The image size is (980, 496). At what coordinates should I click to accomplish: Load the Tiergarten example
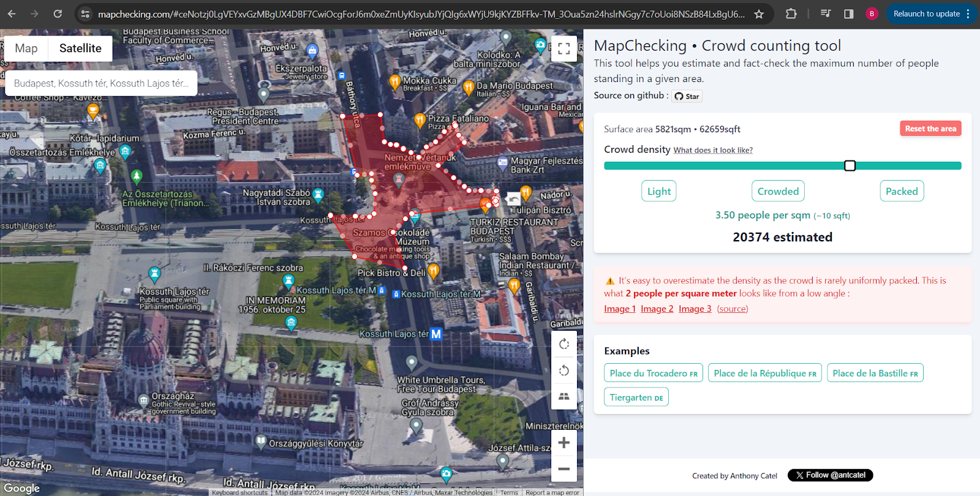click(x=636, y=397)
